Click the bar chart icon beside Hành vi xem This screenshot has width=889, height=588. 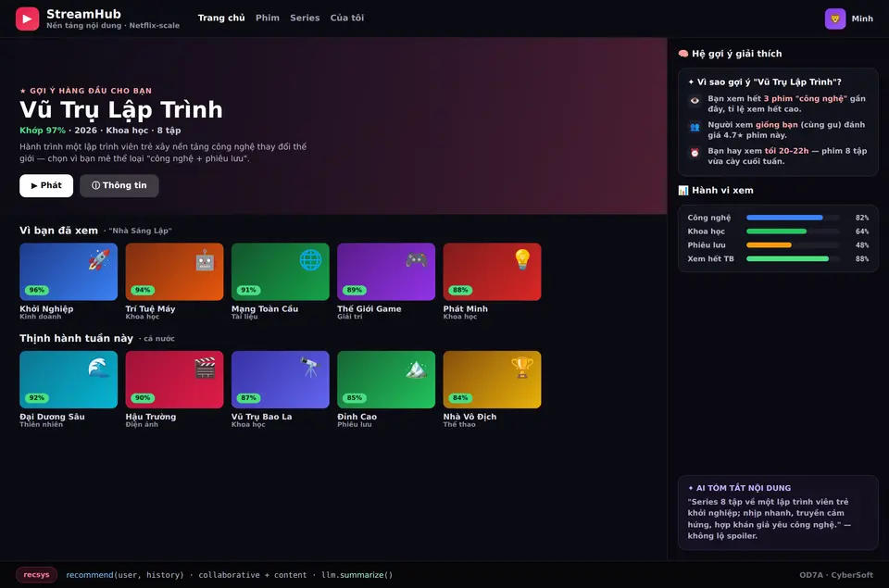[x=683, y=190]
